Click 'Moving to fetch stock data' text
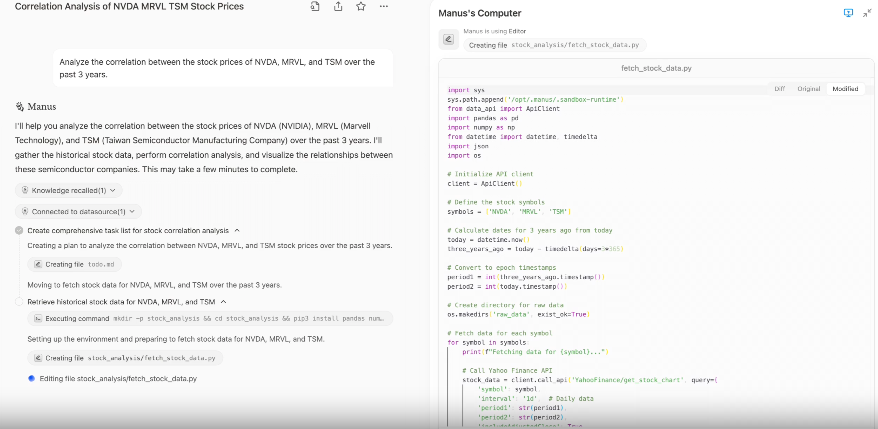878x429 pixels. coord(155,285)
